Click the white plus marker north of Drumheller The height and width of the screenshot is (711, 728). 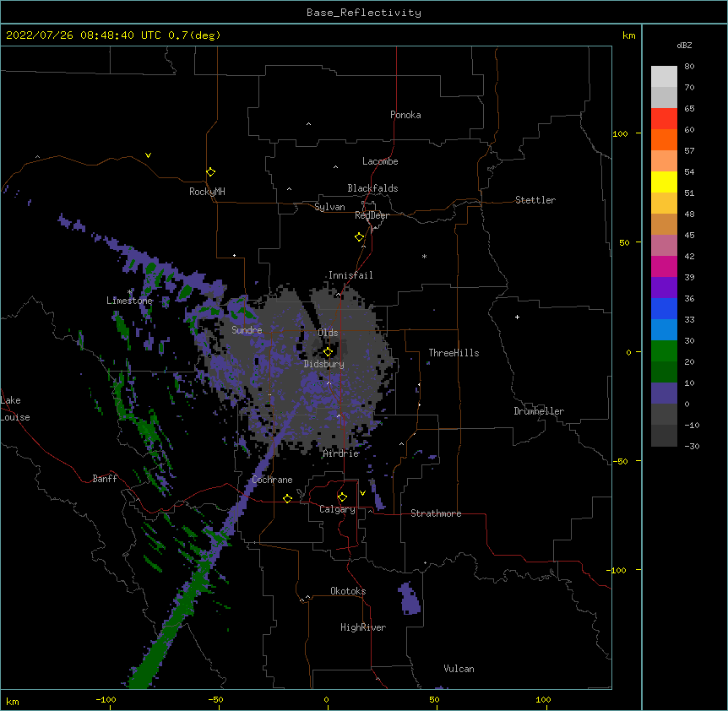[517, 317]
